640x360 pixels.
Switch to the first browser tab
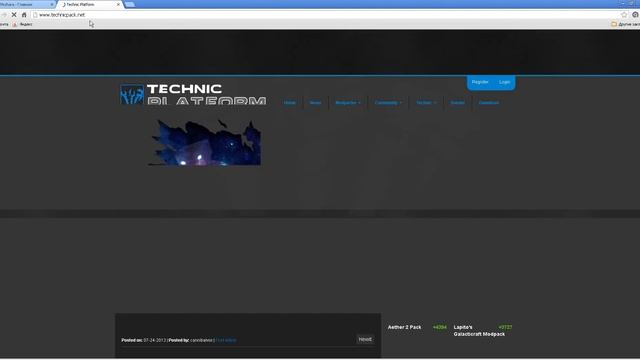pos(27,4)
